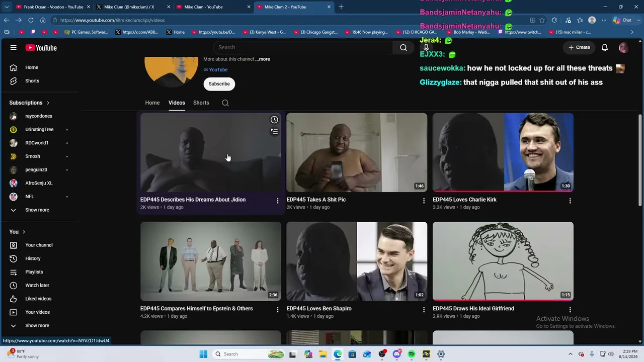
Task: Open options for EDP445 Loves Charlie Kirk
Action: (570, 201)
